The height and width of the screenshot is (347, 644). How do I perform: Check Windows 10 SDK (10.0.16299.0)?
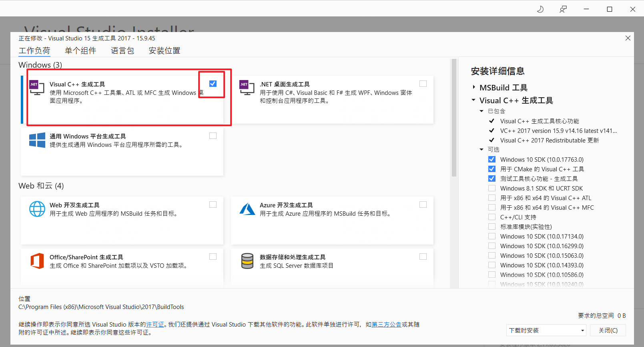pyautogui.click(x=492, y=246)
